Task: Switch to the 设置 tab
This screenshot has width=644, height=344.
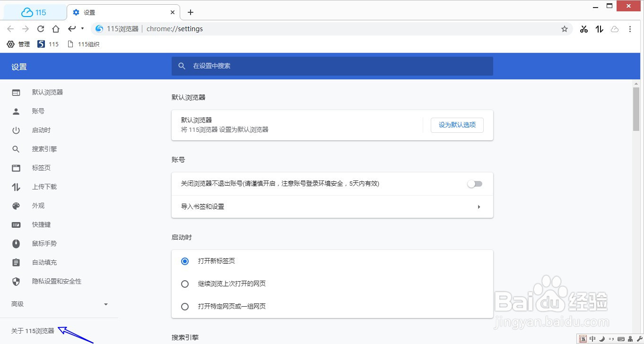Action: click(123, 12)
